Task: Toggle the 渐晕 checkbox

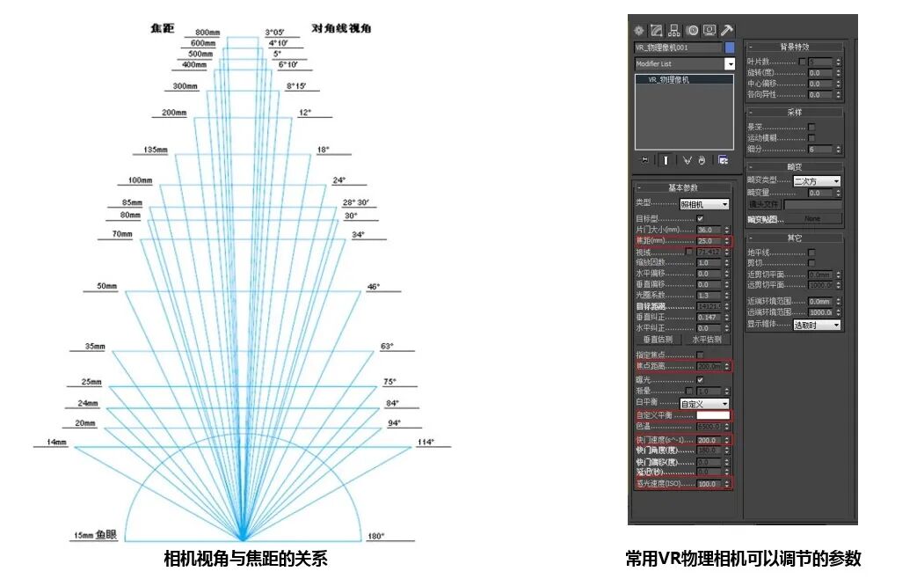Action: click(689, 391)
